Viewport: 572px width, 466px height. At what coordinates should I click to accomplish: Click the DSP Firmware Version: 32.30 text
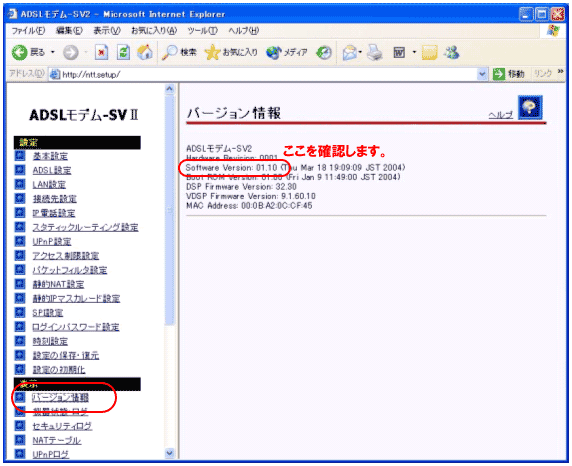point(241,187)
